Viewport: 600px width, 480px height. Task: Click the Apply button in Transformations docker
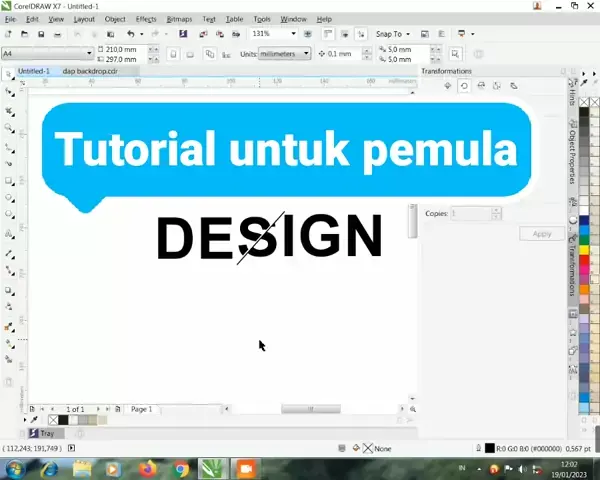pyautogui.click(x=541, y=233)
